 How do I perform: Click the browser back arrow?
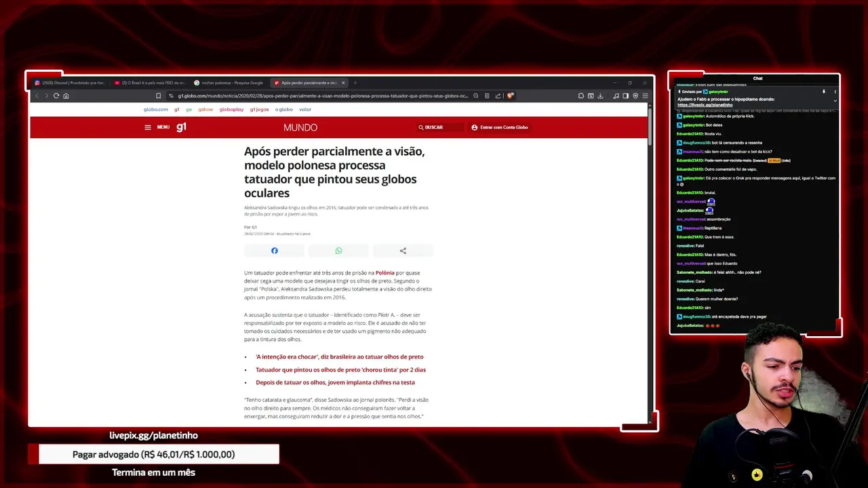pyautogui.click(x=37, y=96)
